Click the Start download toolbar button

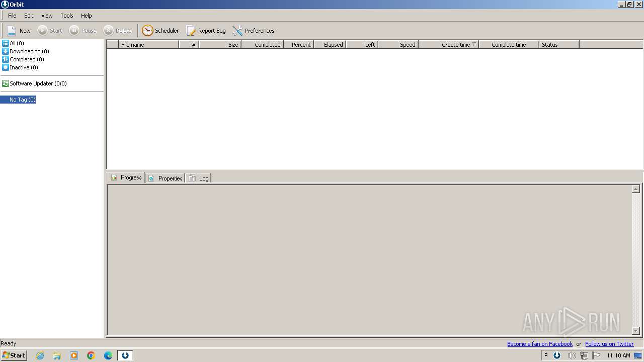pyautogui.click(x=50, y=31)
